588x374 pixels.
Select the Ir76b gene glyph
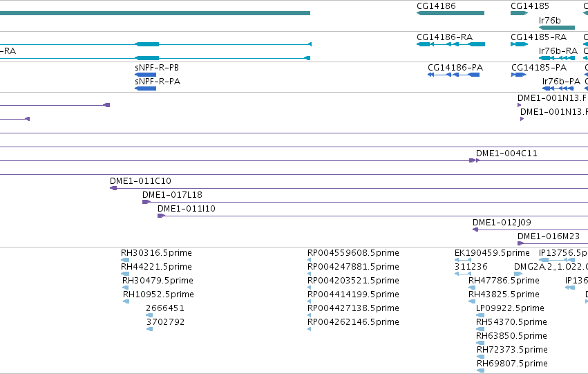click(557, 28)
